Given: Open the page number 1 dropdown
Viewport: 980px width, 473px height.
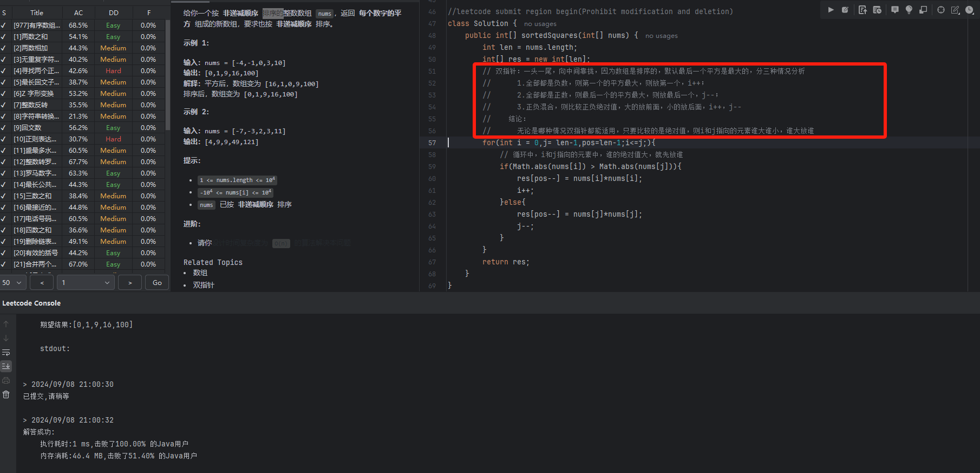Looking at the screenshot, I should pyautogui.click(x=86, y=282).
